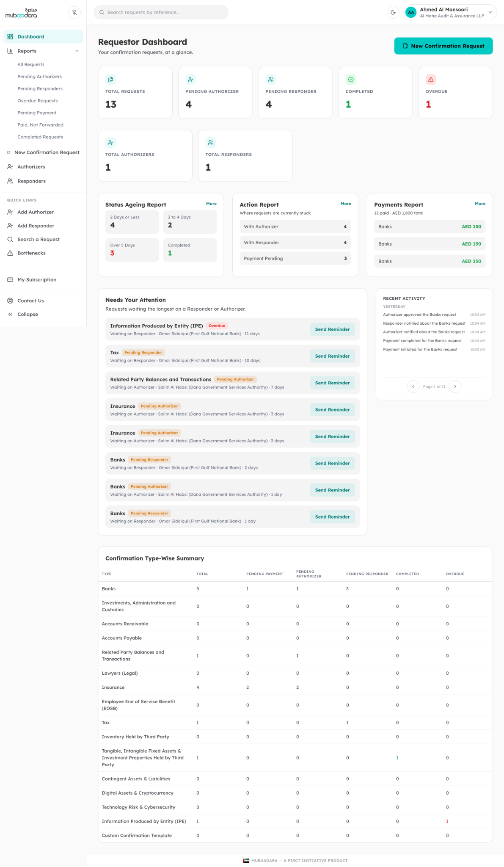Select the Over 5 Days ageing tile
504x867 pixels.
pos(132,250)
